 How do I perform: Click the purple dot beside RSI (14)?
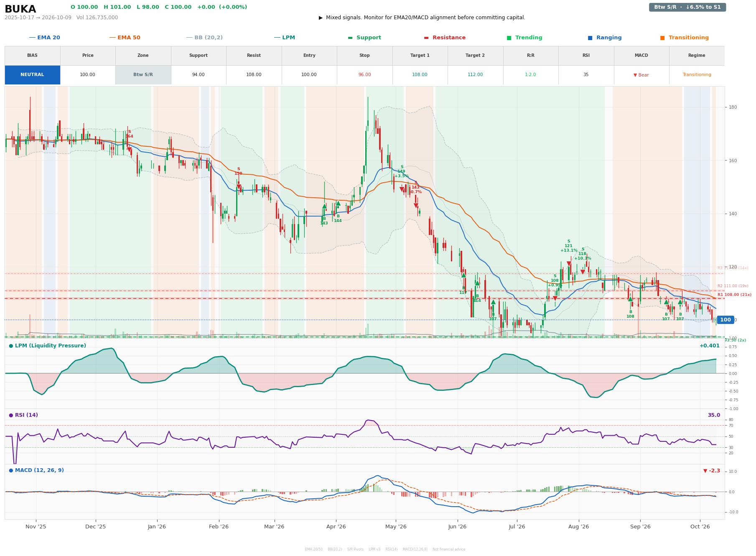11,415
